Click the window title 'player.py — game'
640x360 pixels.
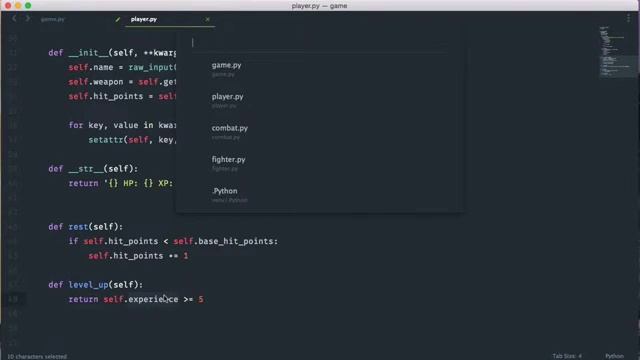coord(319,6)
